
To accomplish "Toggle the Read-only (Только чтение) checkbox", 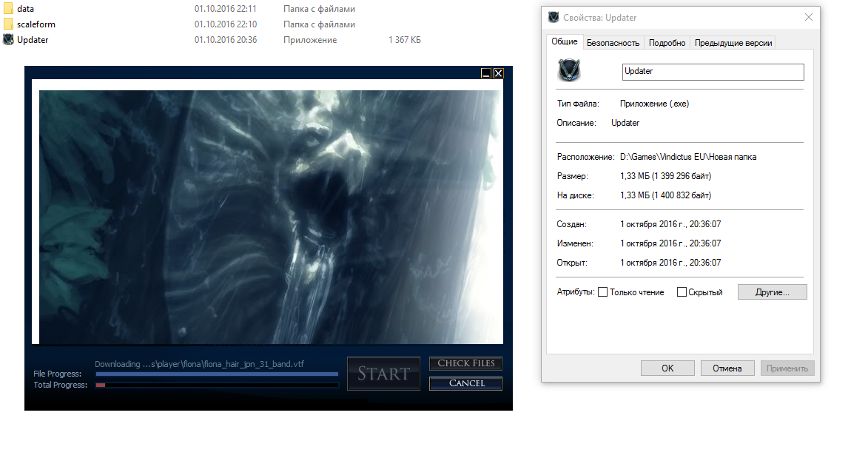I will click(x=603, y=292).
